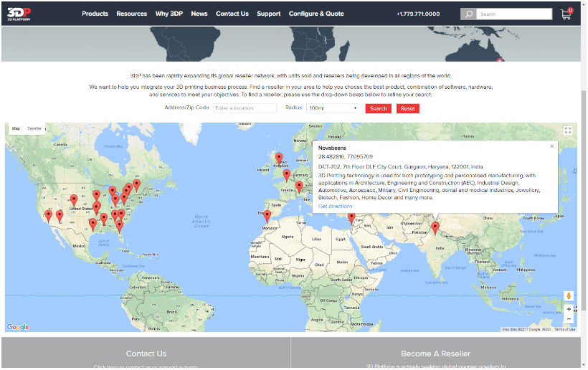The width and height of the screenshot is (588, 370).
Task: Click the map pin in Texas
Action: tap(93, 225)
